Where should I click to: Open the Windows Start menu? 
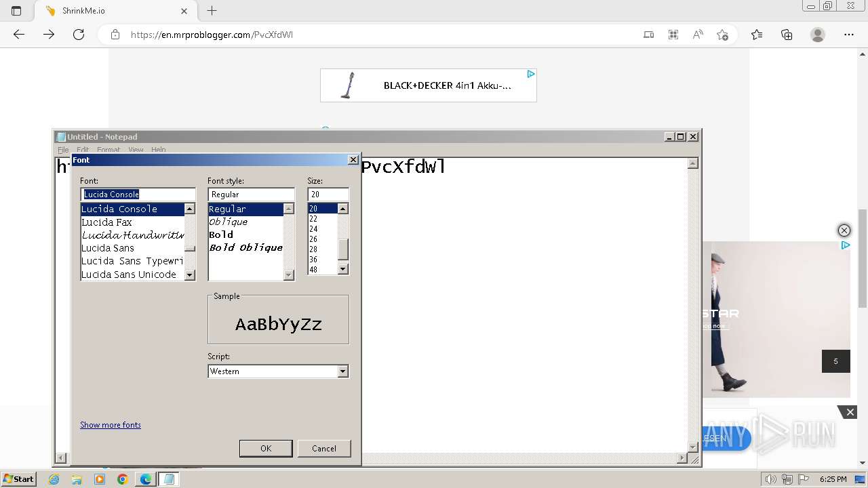(18, 479)
